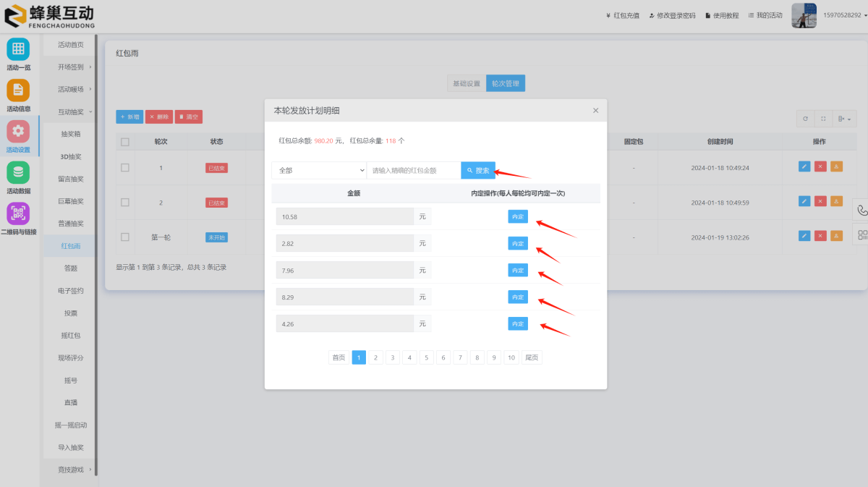The width and height of the screenshot is (868, 487).
Task: Toggle the select-all checkbox in table header
Action: click(x=125, y=142)
